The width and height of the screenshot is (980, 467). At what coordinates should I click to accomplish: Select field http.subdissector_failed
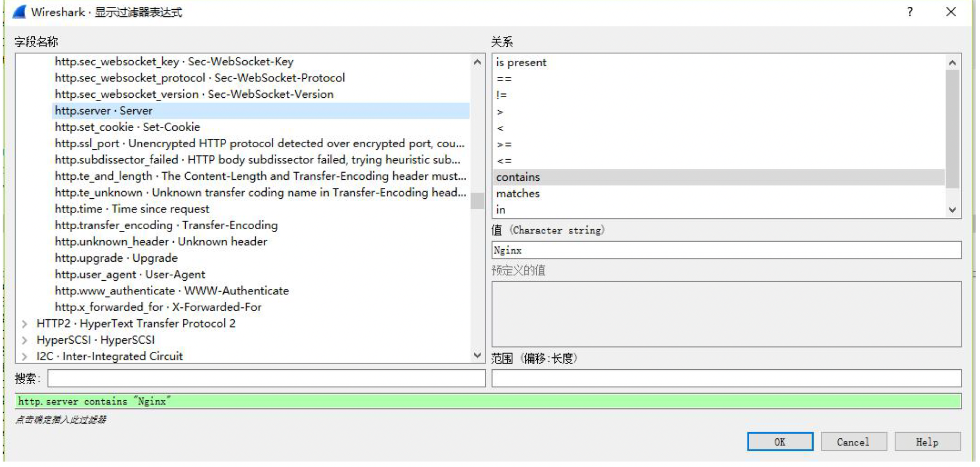click(x=261, y=160)
